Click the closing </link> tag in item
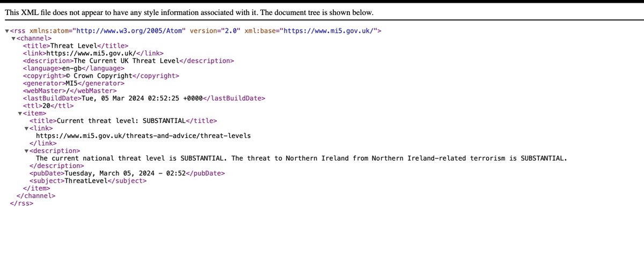Image resolution: width=644 pixels, height=262 pixels. [x=43, y=144]
